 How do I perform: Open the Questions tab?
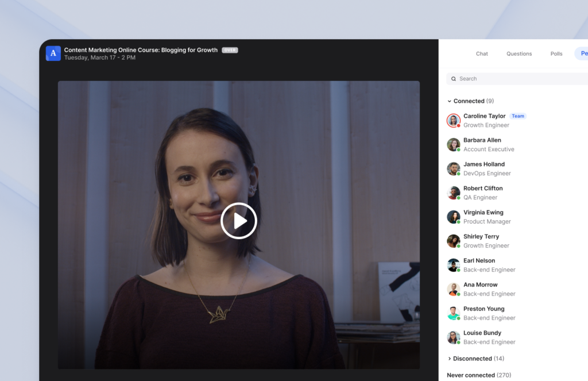pyautogui.click(x=519, y=53)
